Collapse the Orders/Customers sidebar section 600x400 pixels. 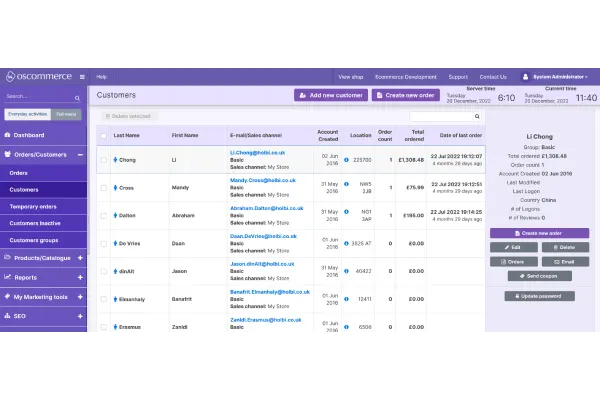(x=80, y=154)
